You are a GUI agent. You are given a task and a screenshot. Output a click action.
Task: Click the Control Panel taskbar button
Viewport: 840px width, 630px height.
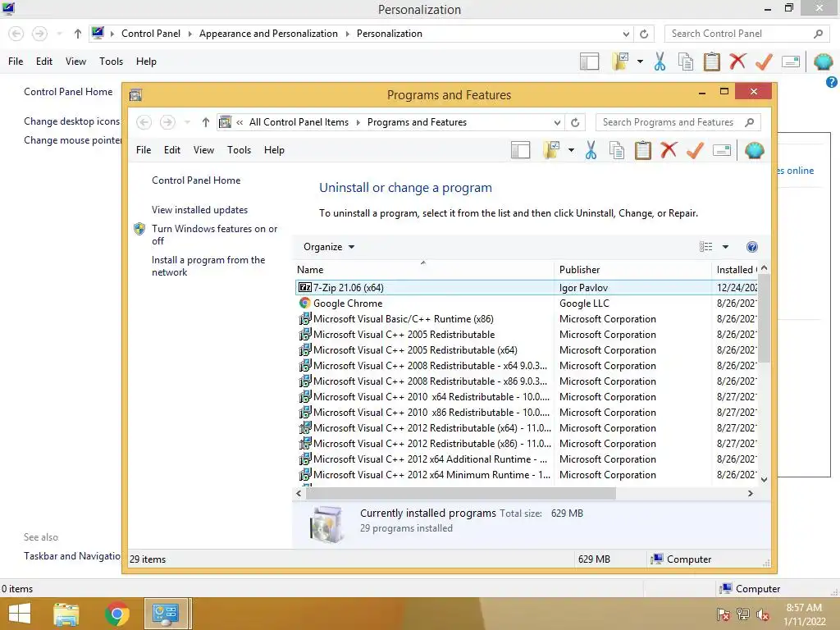click(166, 614)
